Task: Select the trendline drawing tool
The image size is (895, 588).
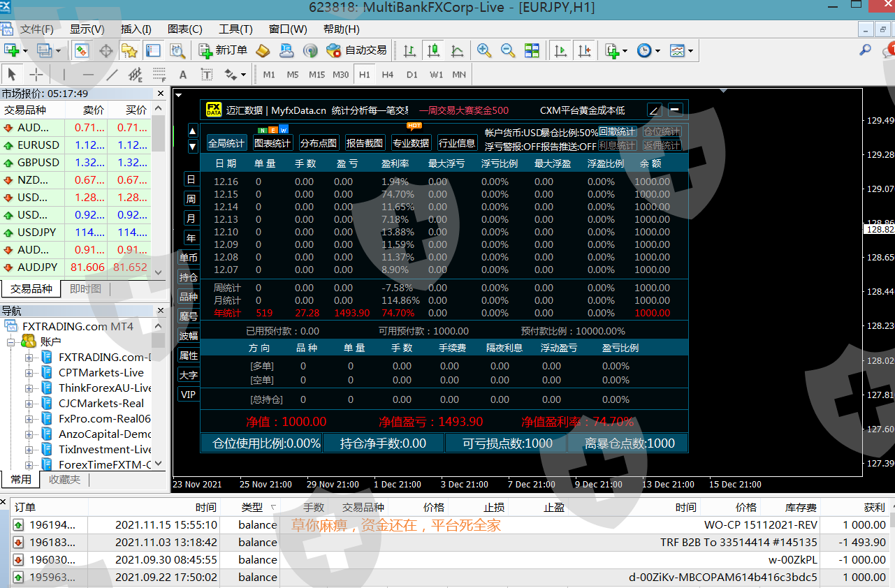Action: tap(112, 74)
